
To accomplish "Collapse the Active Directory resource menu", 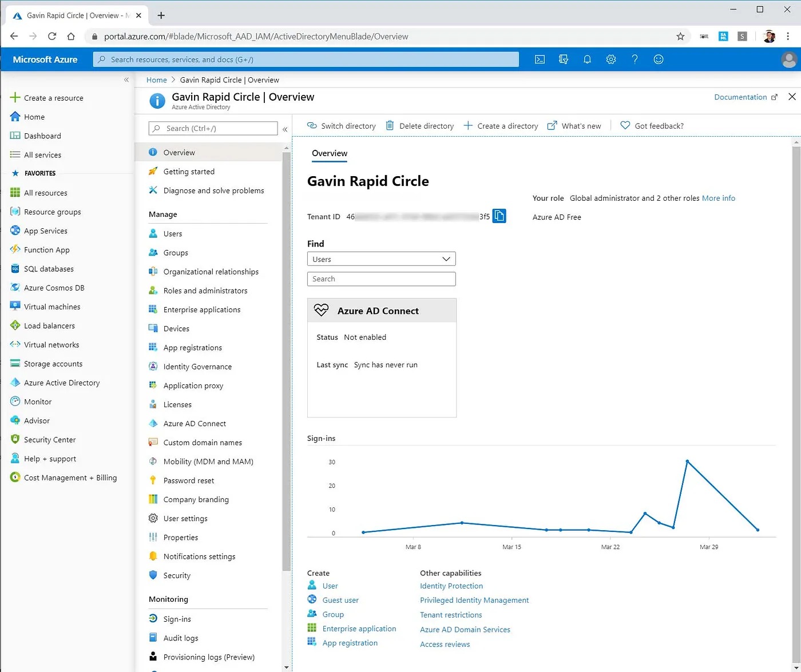I will click(x=285, y=129).
